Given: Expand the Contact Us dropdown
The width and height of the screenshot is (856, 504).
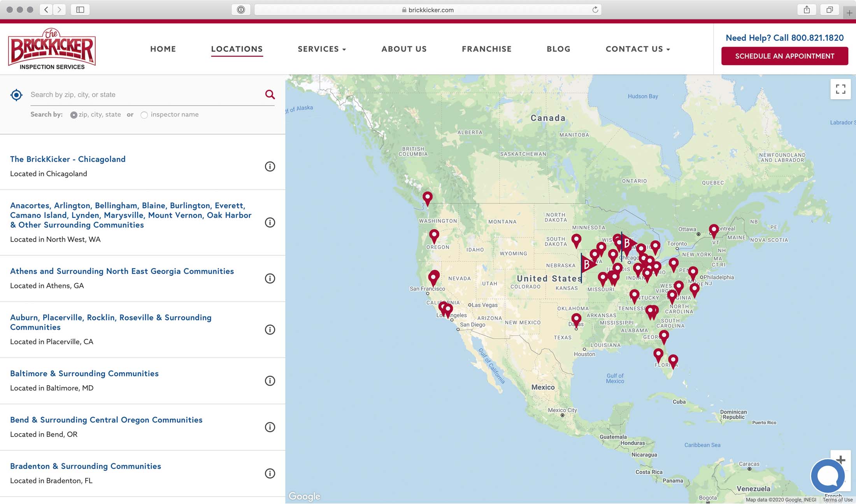Looking at the screenshot, I should coord(637,49).
